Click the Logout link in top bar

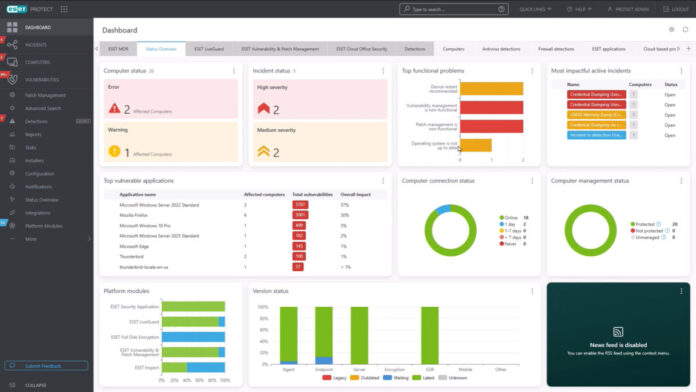coord(676,9)
